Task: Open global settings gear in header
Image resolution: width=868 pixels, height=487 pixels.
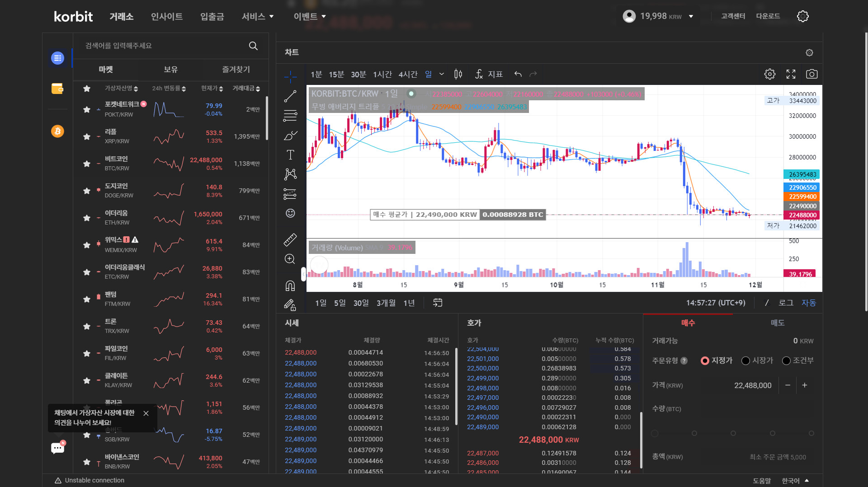Action: click(803, 16)
